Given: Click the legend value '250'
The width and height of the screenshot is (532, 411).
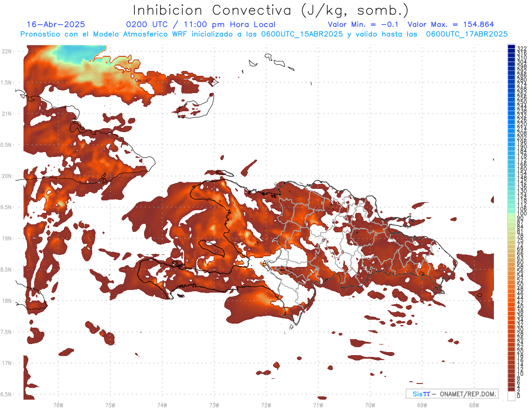Looking at the screenshot, I should pos(521,102).
